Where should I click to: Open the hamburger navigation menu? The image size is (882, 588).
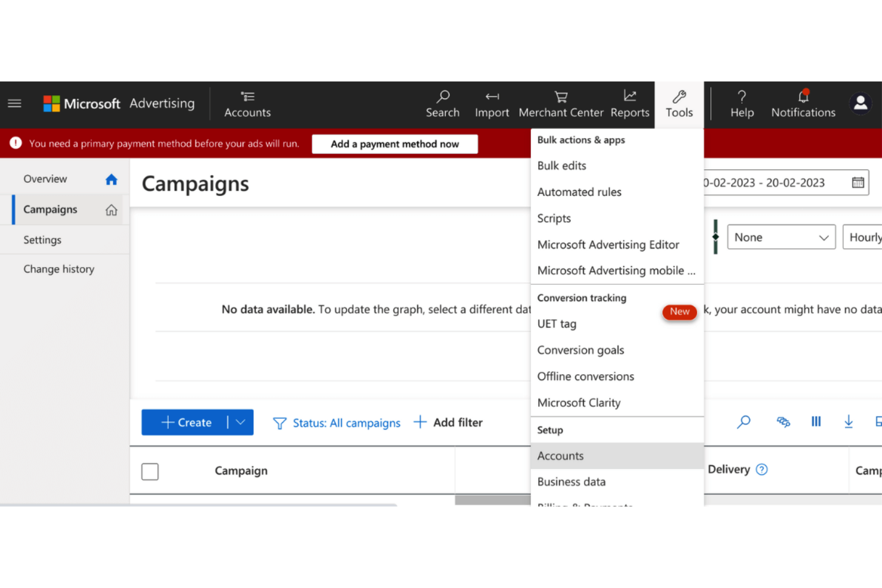(14, 104)
